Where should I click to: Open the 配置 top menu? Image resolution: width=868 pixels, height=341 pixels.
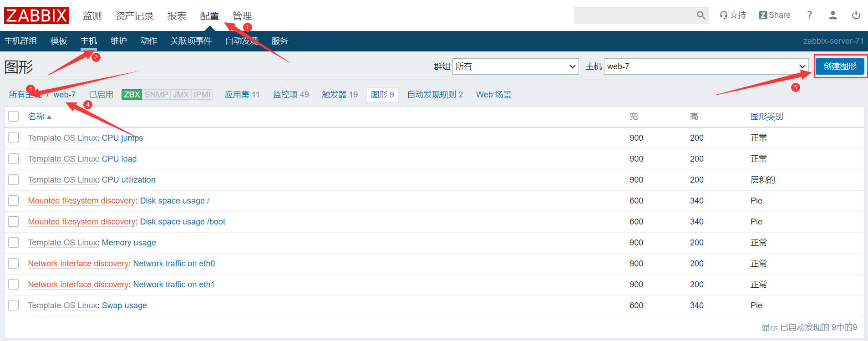(x=209, y=15)
